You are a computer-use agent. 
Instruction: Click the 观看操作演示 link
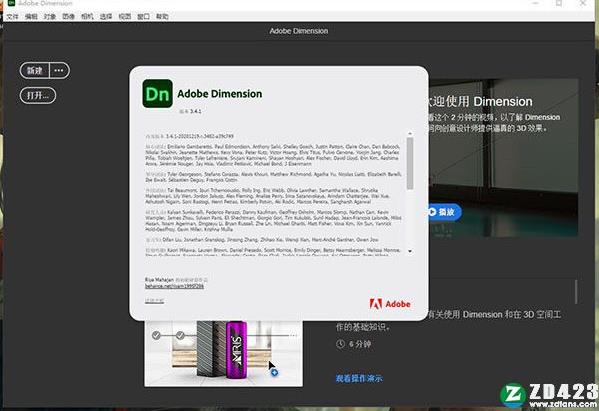(x=359, y=379)
